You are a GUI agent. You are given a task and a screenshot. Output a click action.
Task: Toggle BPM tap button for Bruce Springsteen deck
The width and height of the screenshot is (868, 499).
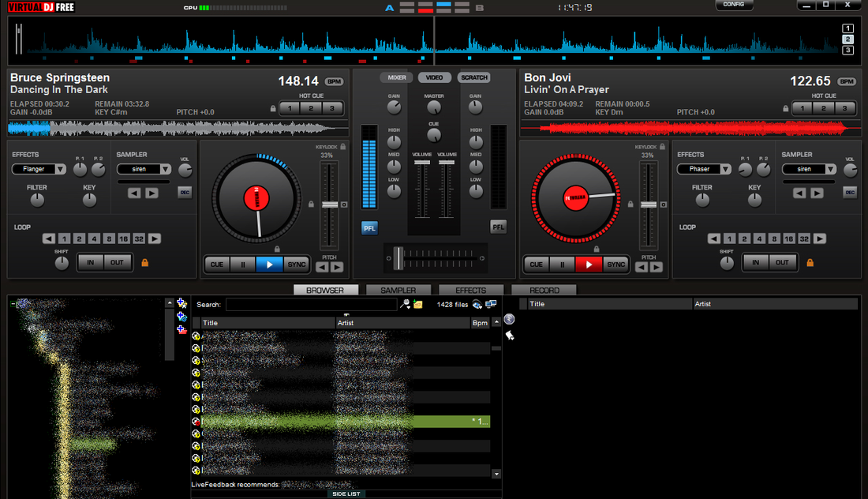pyautogui.click(x=334, y=81)
